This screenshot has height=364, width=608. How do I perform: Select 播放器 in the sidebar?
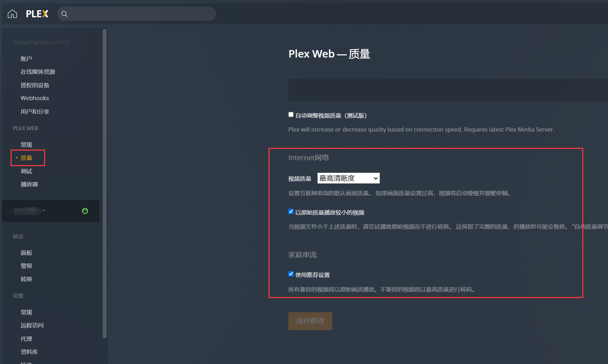(x=29, y=184)
